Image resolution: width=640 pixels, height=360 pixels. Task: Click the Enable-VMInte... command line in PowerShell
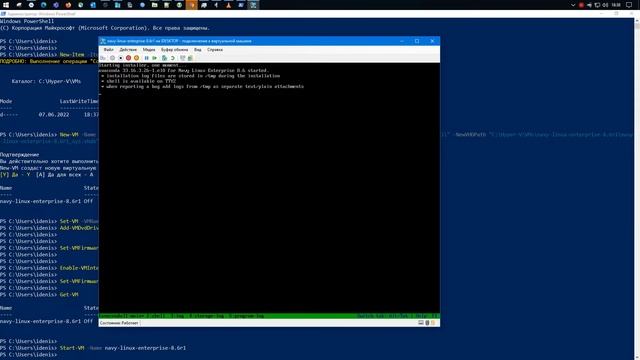[x=49, y=268]
